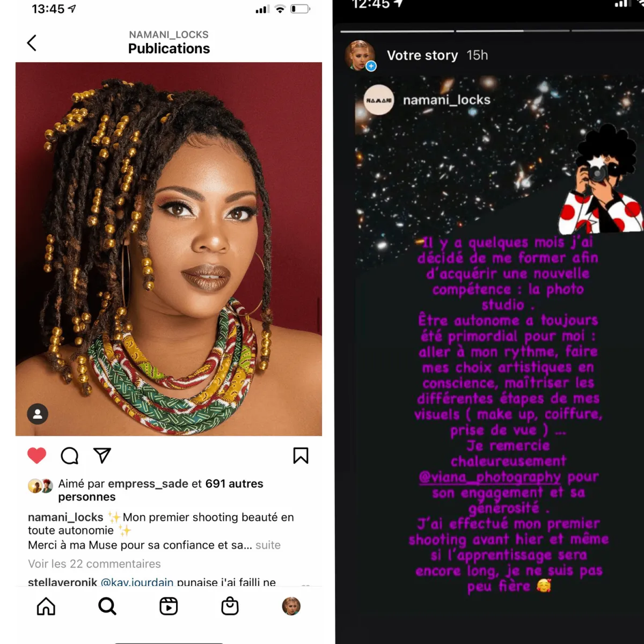The width and height of the screenshot is (644, 644).
Task: Expand caption by tapping 'suite'
Action: click(x=268, y=545)
